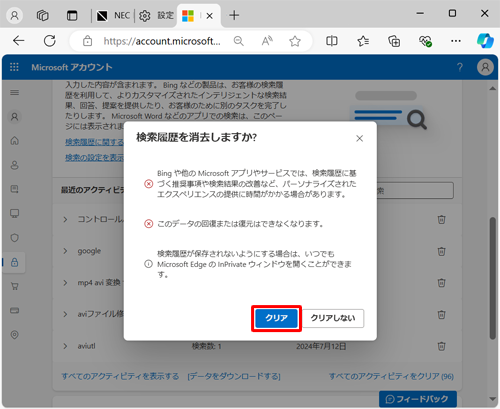Image resolution: width=500 pixels, height=409 pixels.
Task: Open the your info sidebar icon
Action: (x=14, y=165)
